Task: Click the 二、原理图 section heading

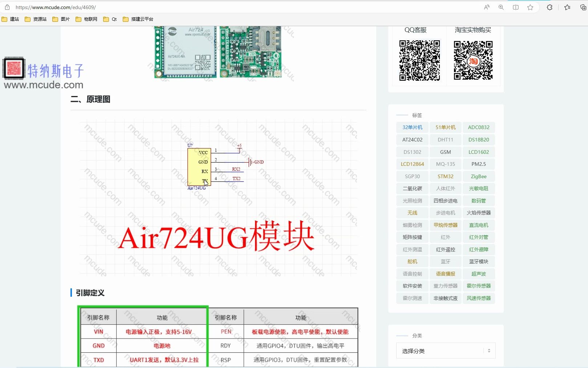Action: (90, 99)
